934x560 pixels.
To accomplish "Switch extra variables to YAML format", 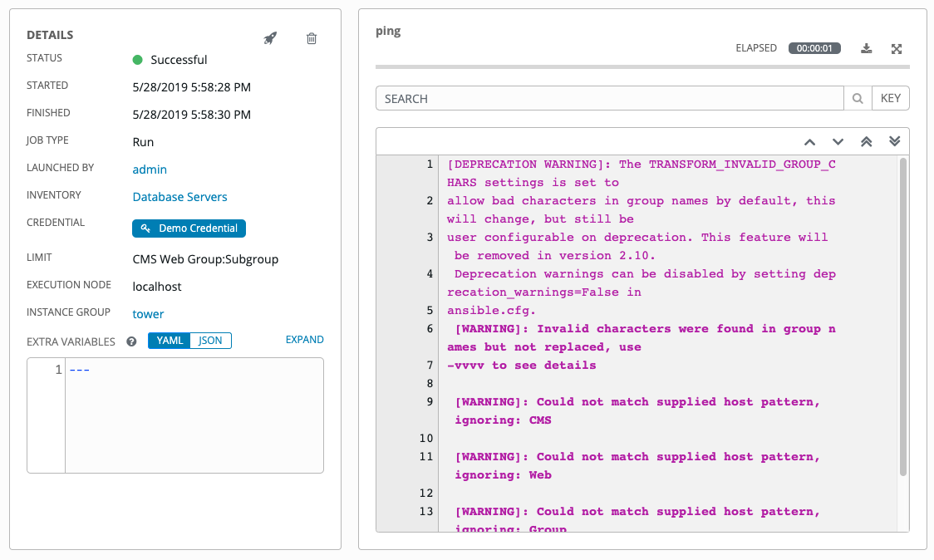I will [170, 341].
